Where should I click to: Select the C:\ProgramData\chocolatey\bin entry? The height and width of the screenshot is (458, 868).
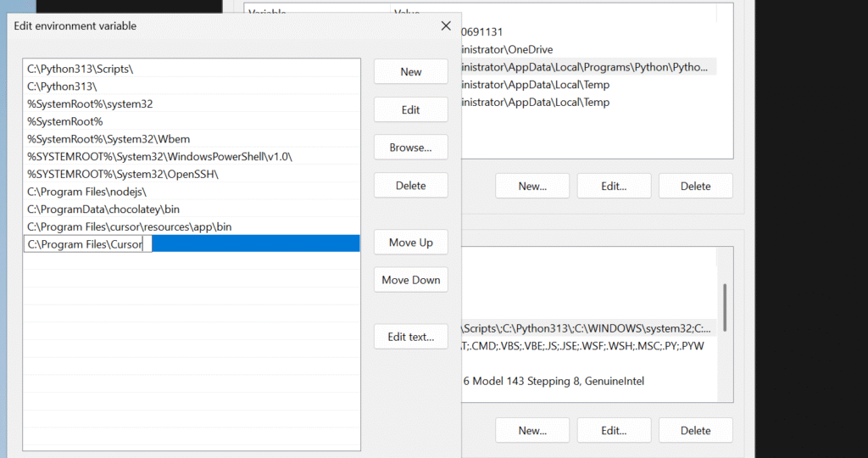[x=192, y=209]
